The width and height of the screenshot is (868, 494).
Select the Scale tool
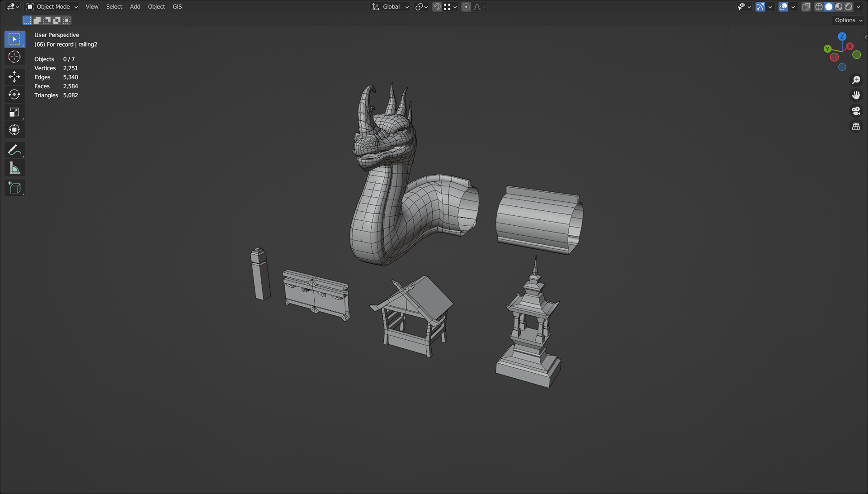pyautogui.click(x=14, y=112)
